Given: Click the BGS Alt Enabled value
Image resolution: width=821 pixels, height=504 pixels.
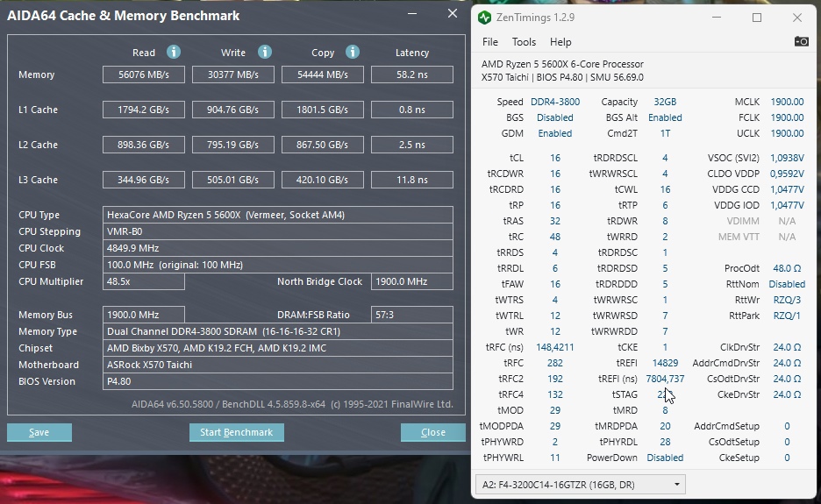Looking at the screenshot, I should [665, 117].
